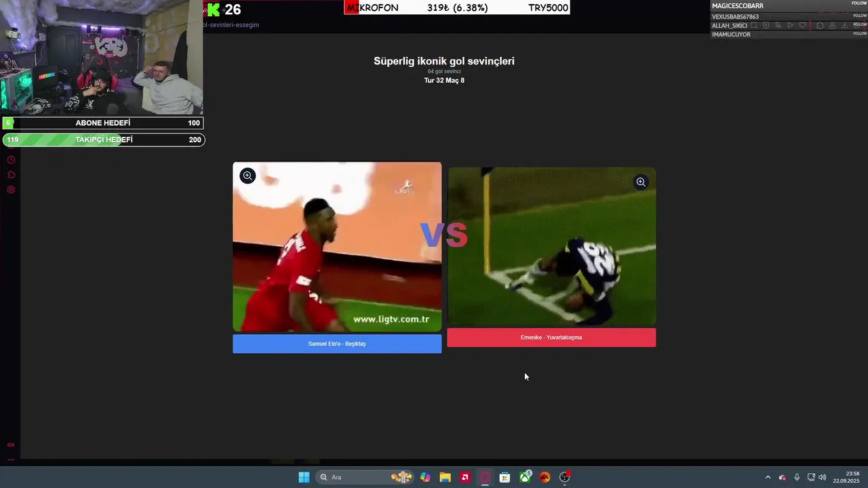
Task: Open the network status tray icon
Action: (811, 477)
